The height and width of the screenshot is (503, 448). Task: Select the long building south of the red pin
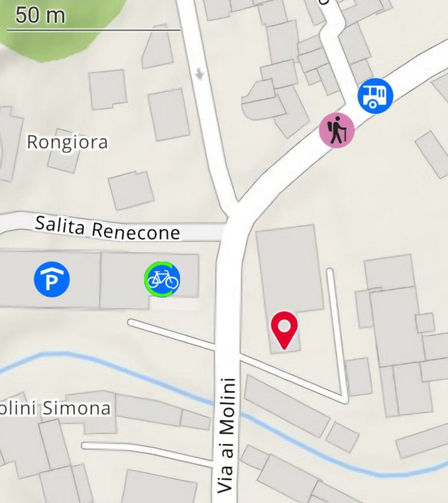click(287, 406)
